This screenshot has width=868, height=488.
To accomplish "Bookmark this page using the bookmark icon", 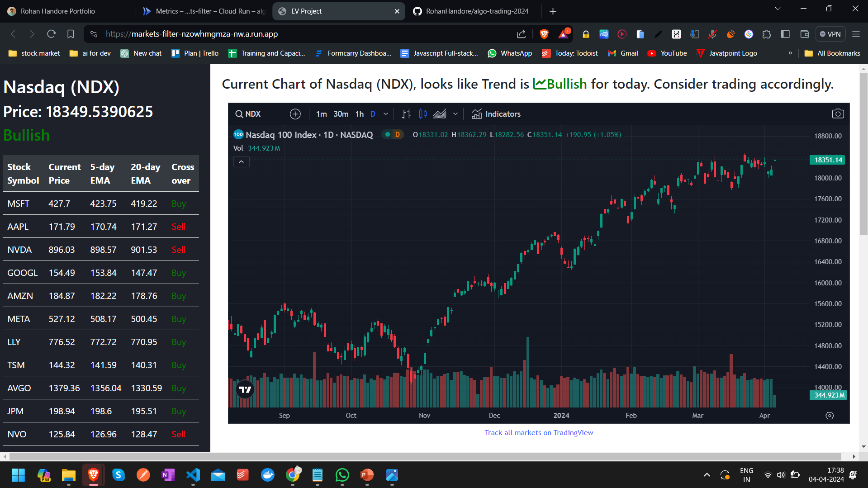I will pyautogui.click(x=71, y=34).
